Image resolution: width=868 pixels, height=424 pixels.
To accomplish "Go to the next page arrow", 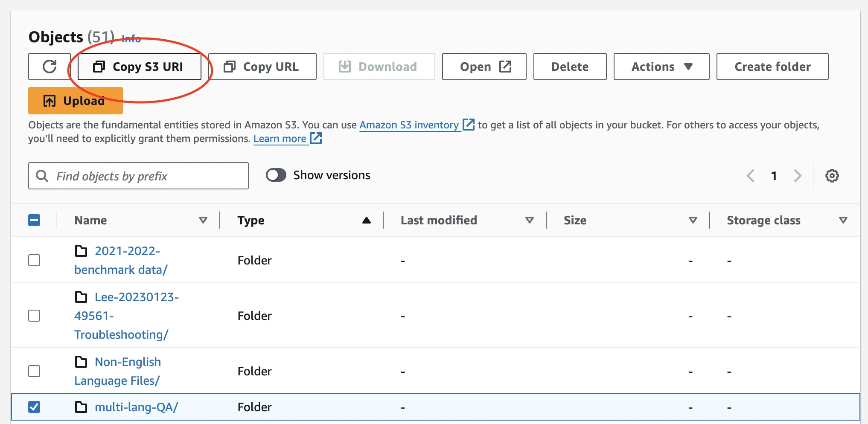I will [797, 176].
